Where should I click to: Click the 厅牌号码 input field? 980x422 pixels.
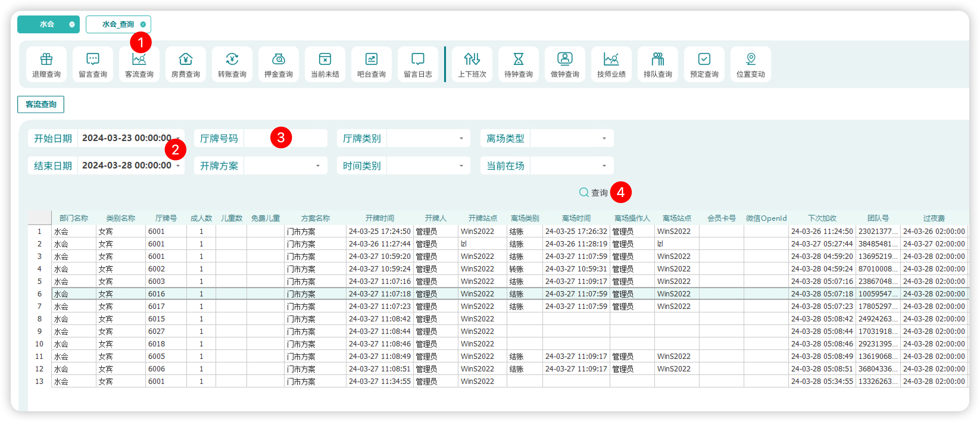tap(285, 138)
